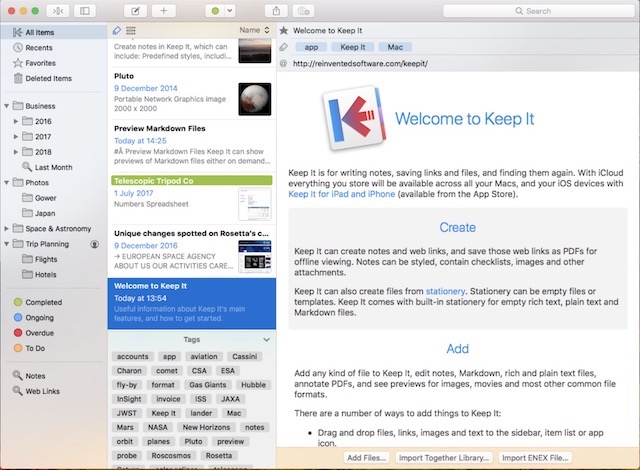Collapse the Tags panel chevron
Viewport: 640px width, 470px height.
(267, 340)
